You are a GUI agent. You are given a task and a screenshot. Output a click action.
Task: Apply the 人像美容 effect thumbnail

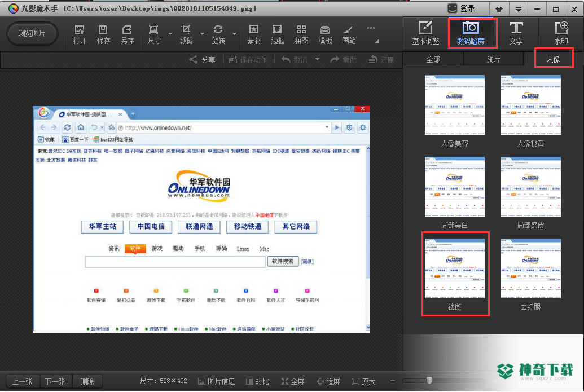click(x=454, y=105)
